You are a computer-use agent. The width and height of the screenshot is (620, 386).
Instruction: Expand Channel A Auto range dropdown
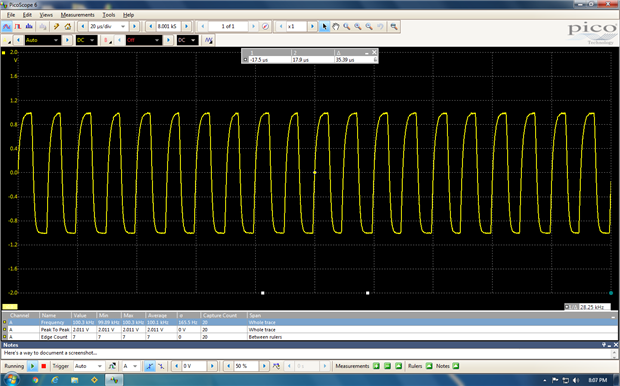coord(43,40)
